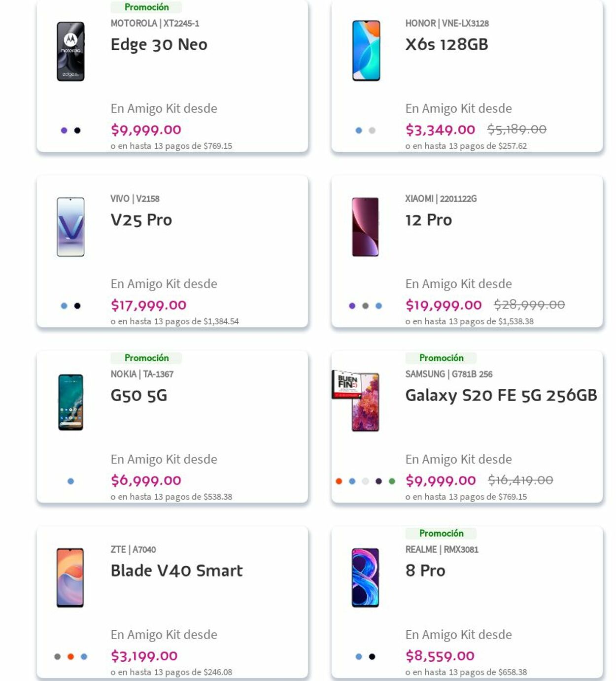Select green color swatch for Galaxy S20 FE

[392, 481]
